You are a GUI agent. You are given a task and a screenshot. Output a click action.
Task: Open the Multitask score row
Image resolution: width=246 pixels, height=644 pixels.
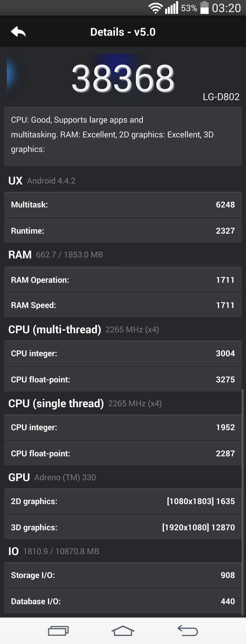coord(123,205)
